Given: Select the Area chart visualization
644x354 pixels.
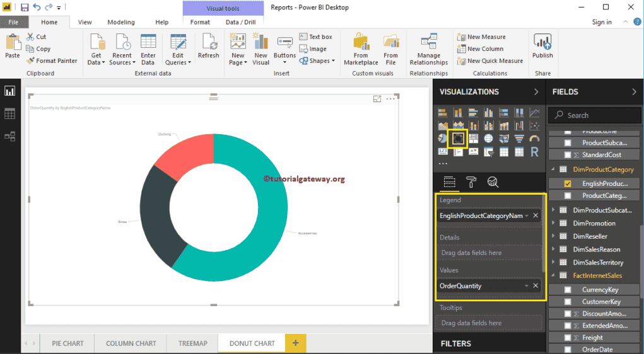Looking at the screenshot, I should tap(443, 125).
